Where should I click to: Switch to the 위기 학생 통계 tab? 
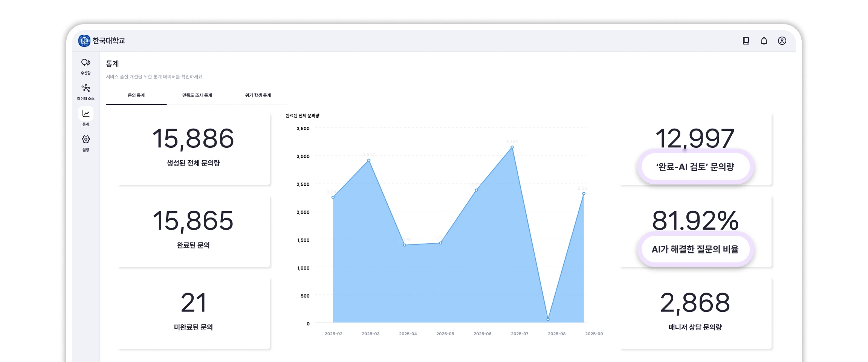pyautogui.click(x=258, y=95)
